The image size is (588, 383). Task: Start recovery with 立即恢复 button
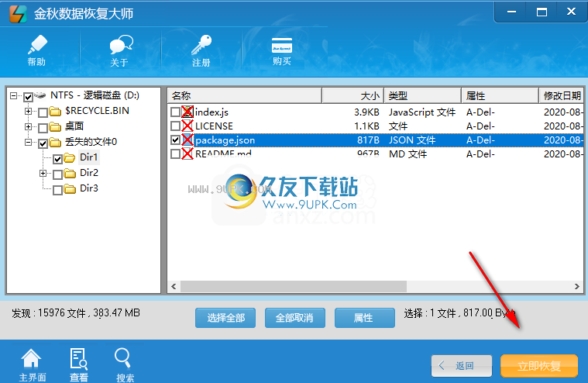coord(539,365)
